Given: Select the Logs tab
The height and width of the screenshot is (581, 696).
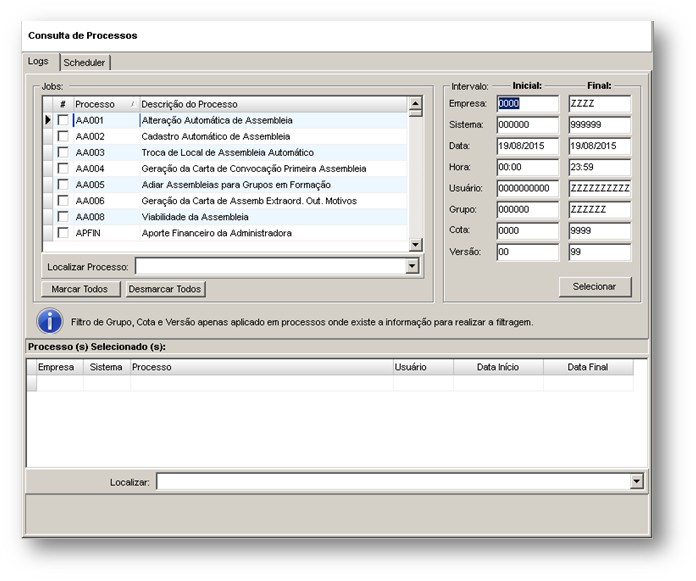Looking at the screenshot, I should click(38, 61).
